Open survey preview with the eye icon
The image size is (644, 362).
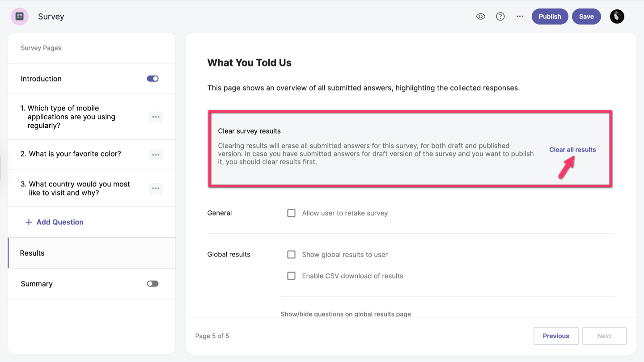481,17
